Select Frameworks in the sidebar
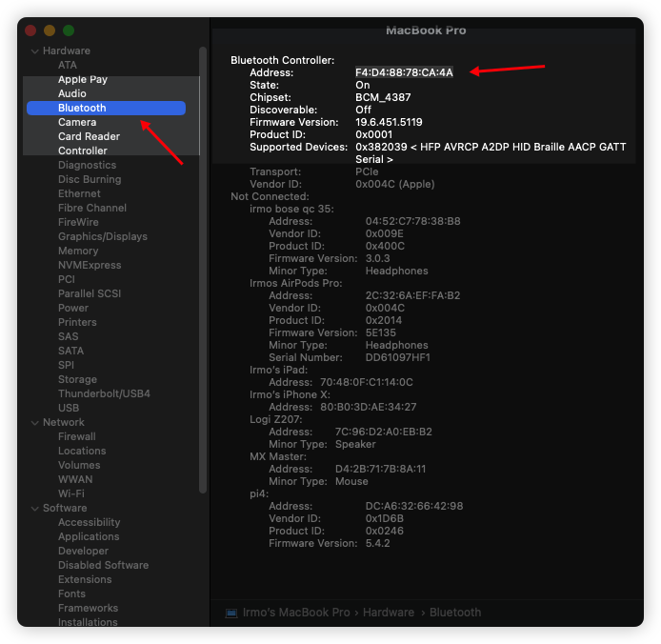The image size is (661, 644). tap(89, 608)
